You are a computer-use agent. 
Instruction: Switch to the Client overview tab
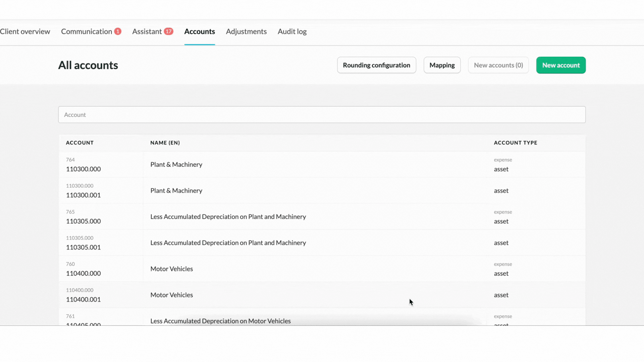(25, 31)
